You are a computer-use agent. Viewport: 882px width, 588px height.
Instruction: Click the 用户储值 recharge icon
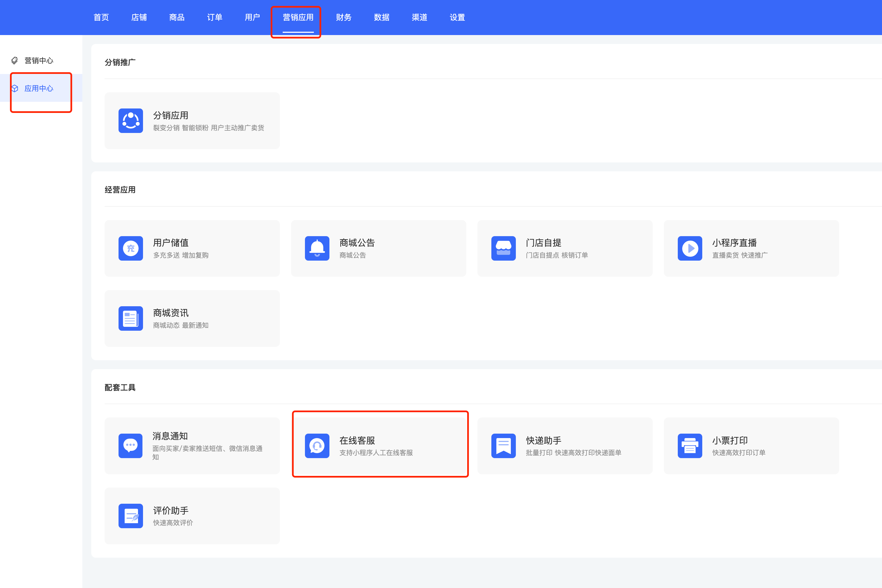click(x=130, y=248)
